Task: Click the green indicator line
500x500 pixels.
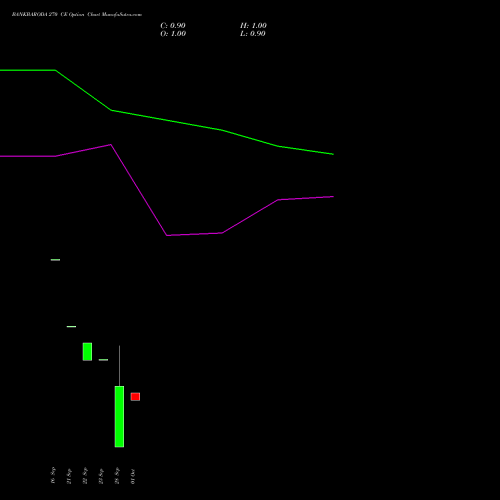Action: 167,120
